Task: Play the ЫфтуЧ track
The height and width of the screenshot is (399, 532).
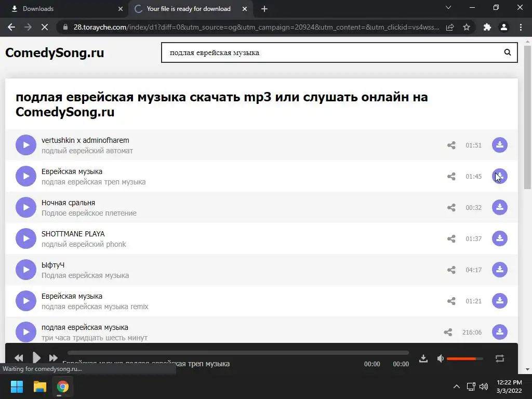Action: 26,270
